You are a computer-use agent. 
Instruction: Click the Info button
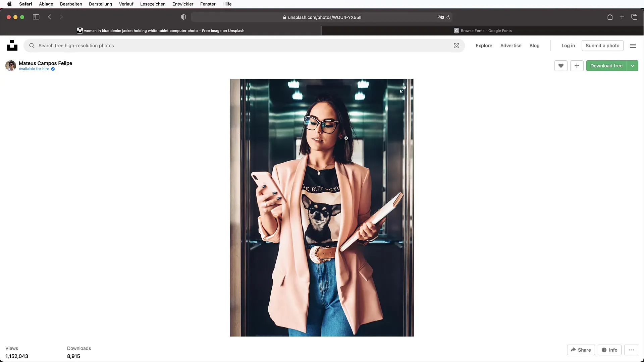(x=609, y=350)
